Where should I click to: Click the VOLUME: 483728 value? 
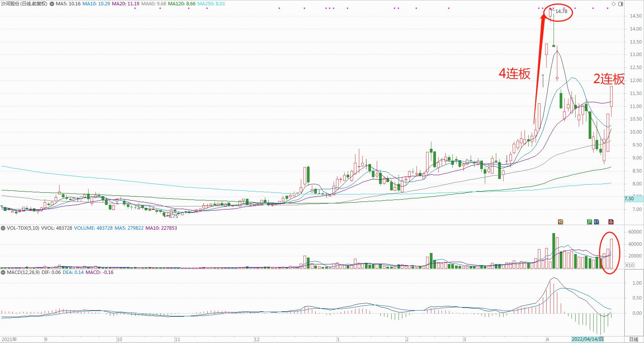(93, 228)
